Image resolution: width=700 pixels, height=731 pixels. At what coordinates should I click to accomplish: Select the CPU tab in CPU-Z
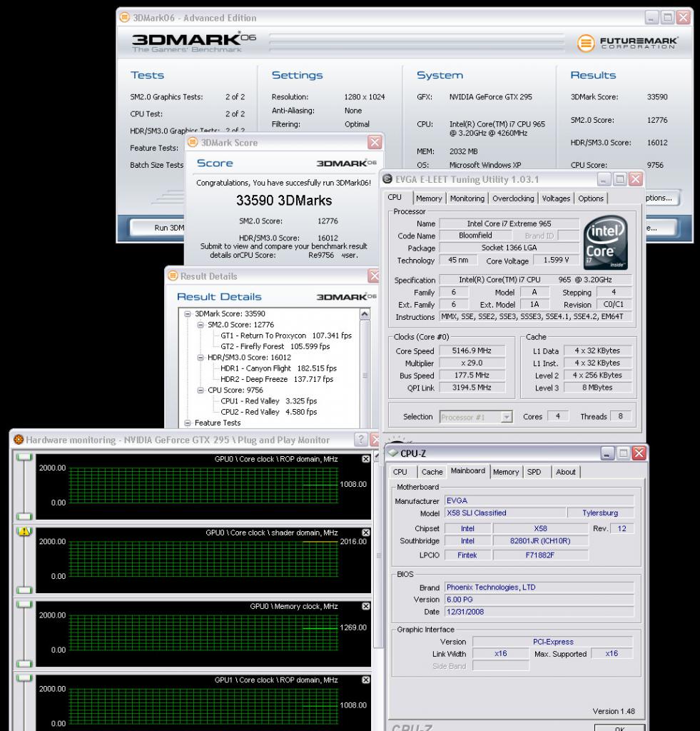tap(400, 472)
